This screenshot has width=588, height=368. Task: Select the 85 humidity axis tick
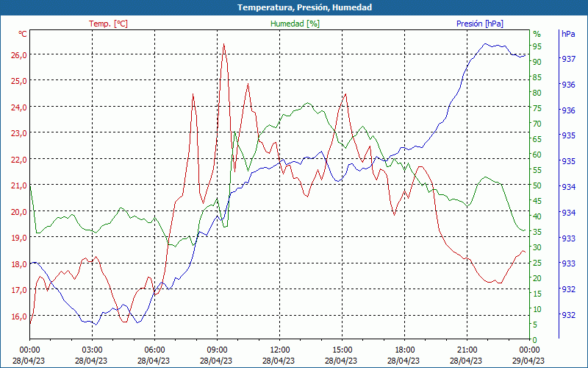[x=537, y=77]
